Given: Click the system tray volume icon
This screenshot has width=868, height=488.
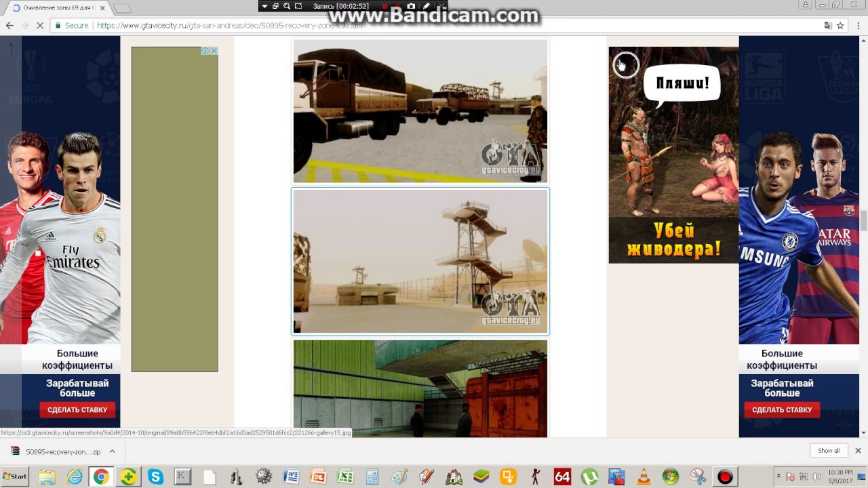Looking at the screenshot, I should 816,476.
